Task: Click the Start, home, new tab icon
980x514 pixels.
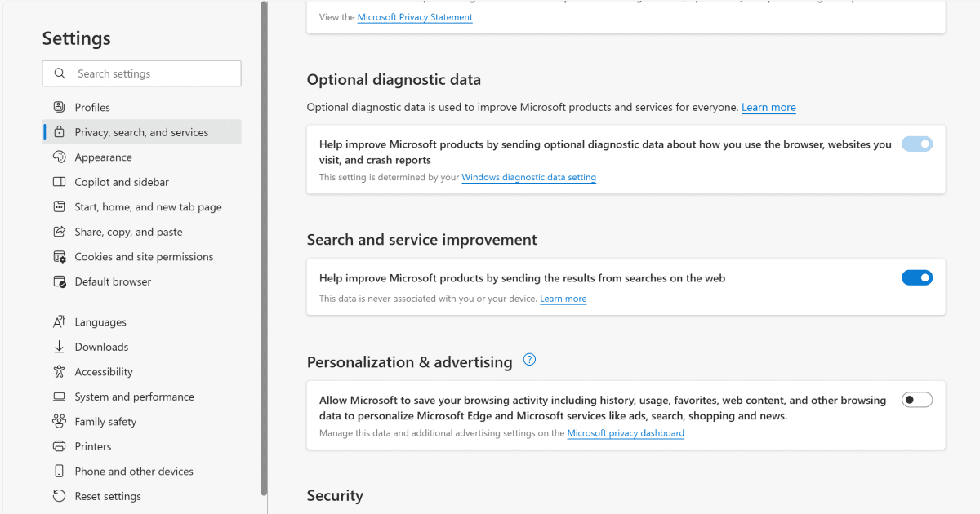Action: [59, 207]
